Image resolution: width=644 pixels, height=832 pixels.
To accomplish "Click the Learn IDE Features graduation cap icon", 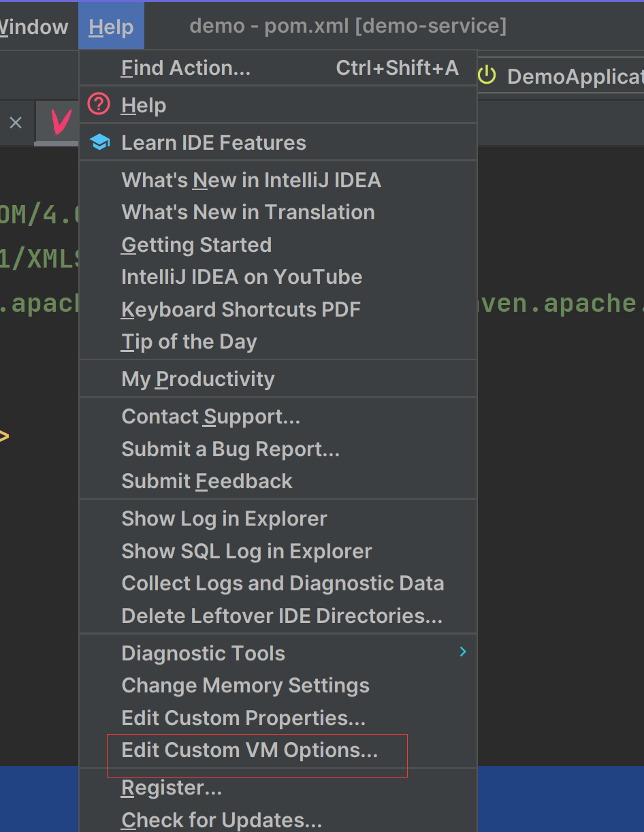I will pos(100,142).
